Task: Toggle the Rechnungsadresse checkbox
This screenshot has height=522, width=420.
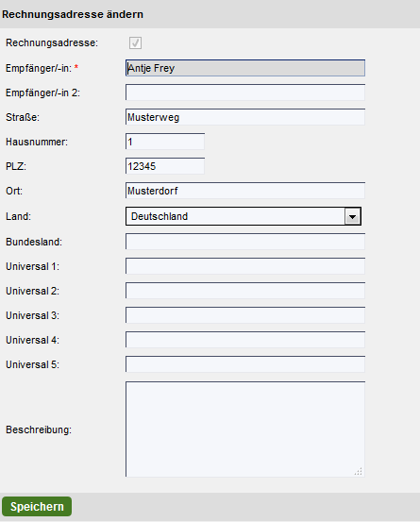Action: tap(136, 42)
